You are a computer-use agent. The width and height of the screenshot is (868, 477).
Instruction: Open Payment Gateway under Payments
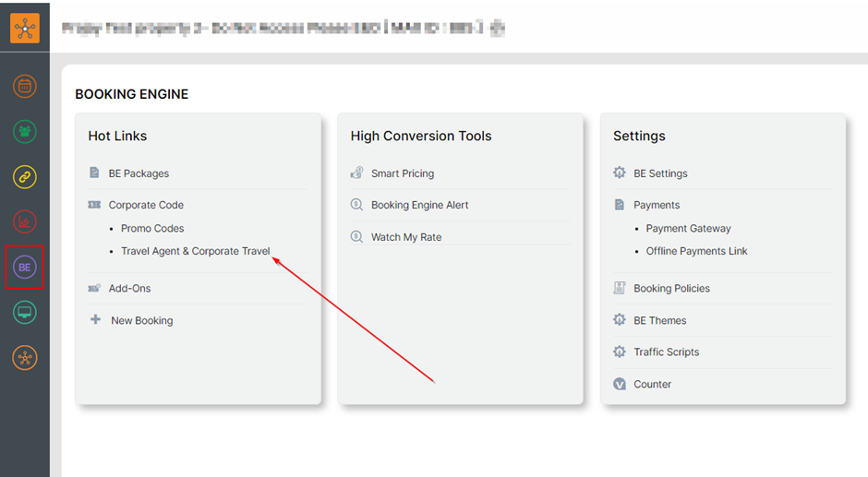click(x=688, y=228)
